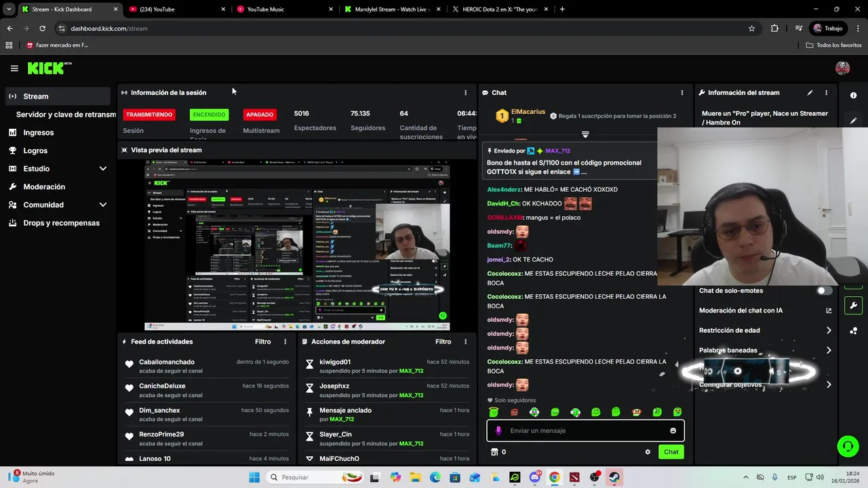Click the Kick logo
868x488 pixels.
[x=49, y=68]
